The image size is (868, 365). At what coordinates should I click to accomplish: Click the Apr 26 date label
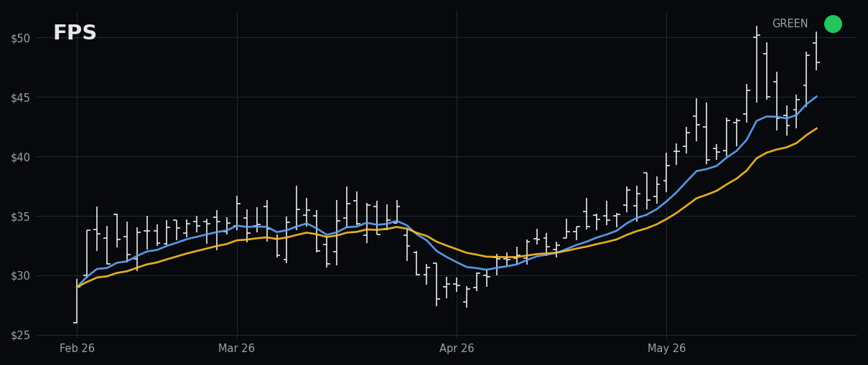457,349
